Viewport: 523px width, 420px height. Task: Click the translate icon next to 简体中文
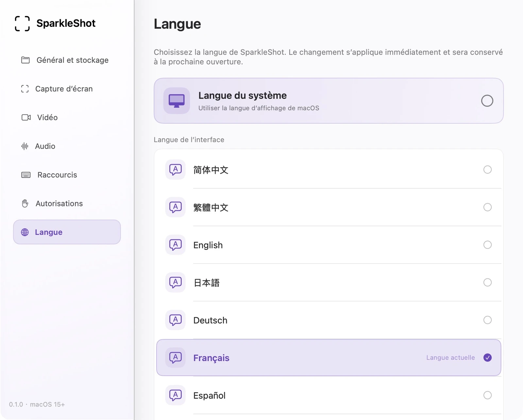click(x=176, y=170)
